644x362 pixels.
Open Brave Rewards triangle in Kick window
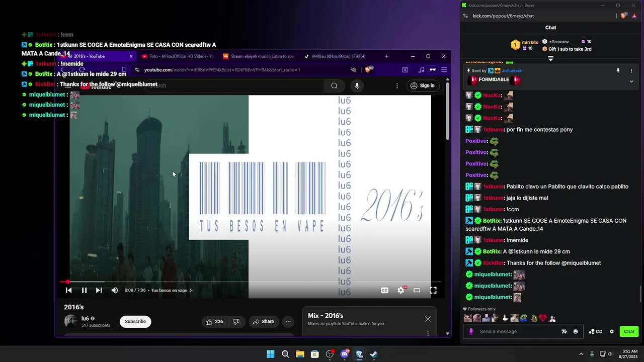(634, 16)
